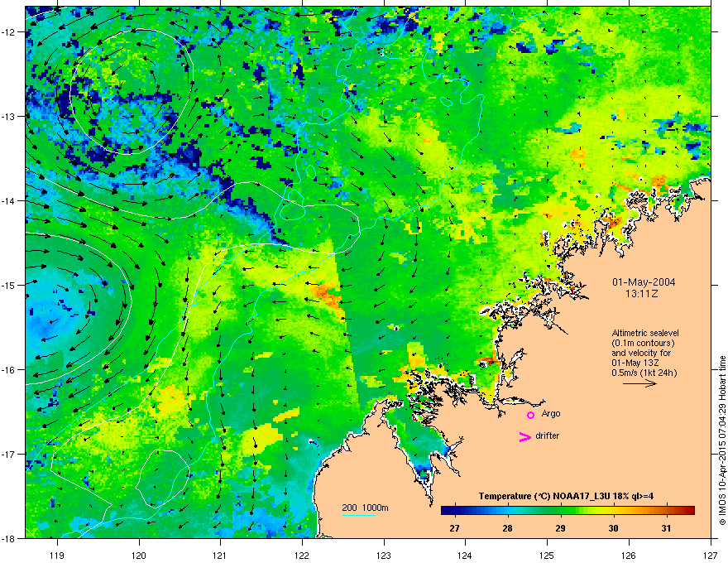This screenshot has height=563, width=728.
Task: Click the color bar tick label 28
Action: [507, 528]
